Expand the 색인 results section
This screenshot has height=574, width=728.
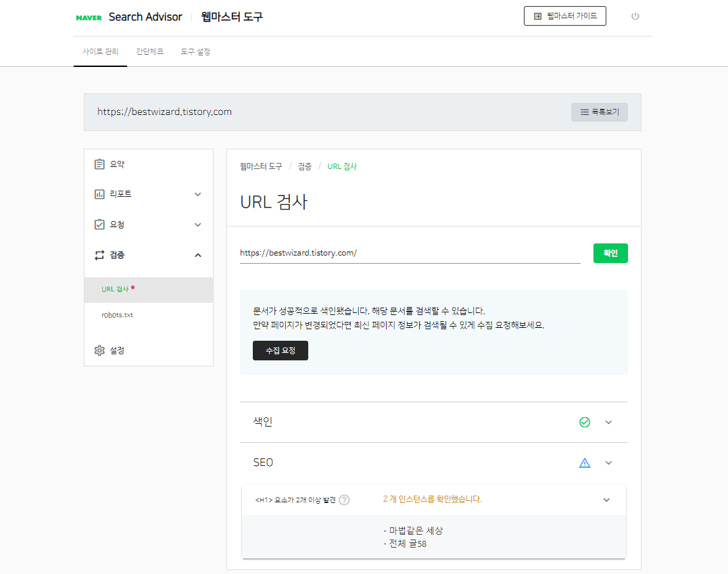coord(608,421)
